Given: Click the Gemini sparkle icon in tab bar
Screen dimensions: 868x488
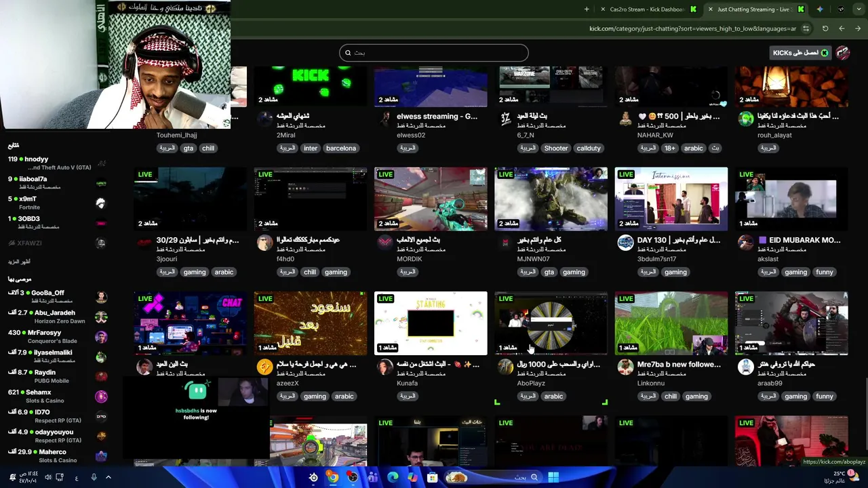Looking at the screenshot, I should click(x=820, y=9).
